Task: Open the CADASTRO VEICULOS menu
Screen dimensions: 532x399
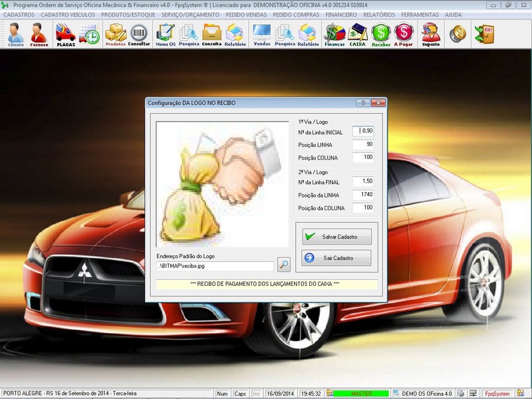Action: click(68, 15)
